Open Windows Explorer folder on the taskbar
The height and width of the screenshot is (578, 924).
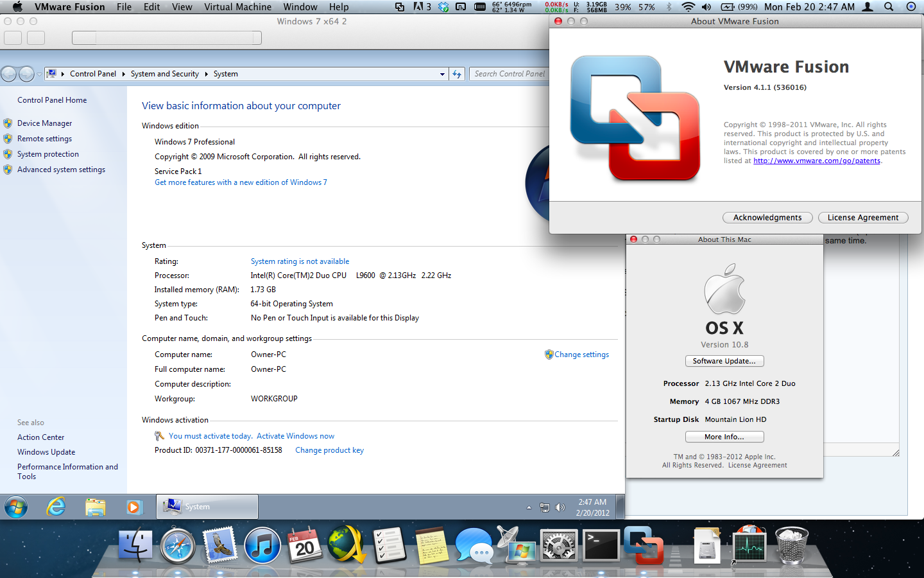coord(96,507)
